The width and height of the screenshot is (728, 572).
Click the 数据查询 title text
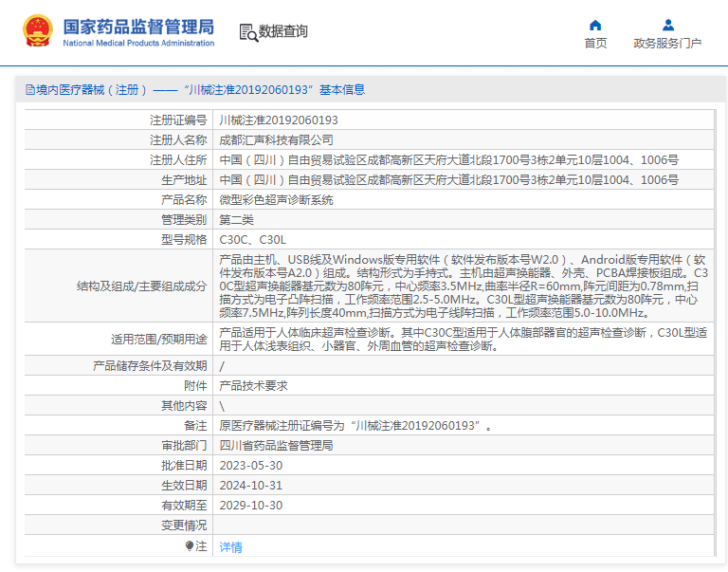(x=283, y=31)
